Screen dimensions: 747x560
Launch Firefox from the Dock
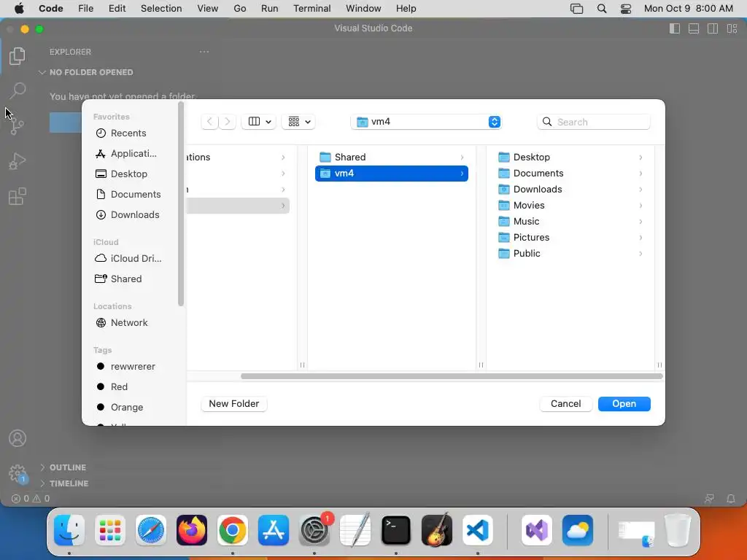point(192,529)
